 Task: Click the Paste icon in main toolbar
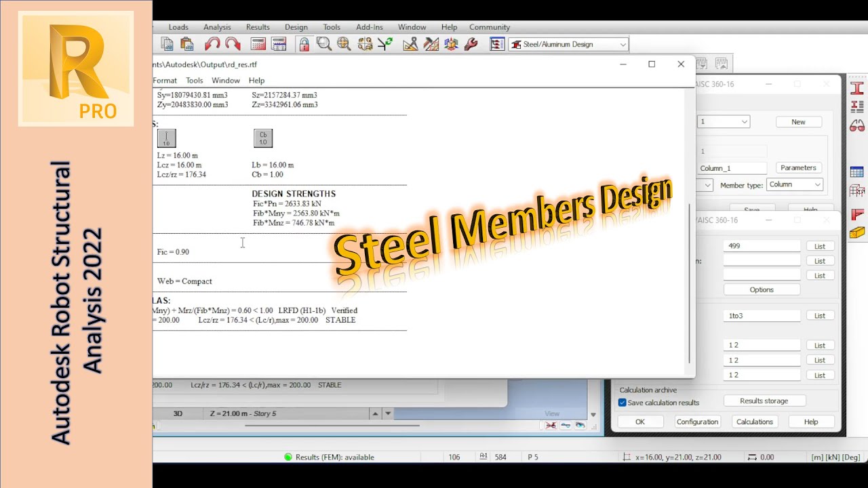coord(187,44)
